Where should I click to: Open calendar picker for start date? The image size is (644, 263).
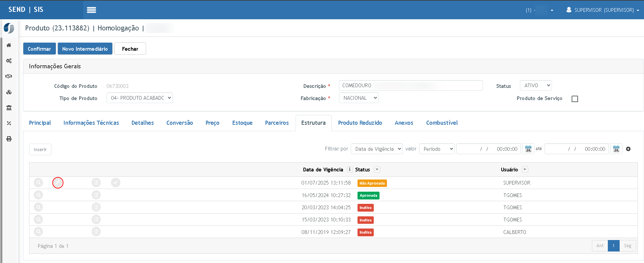click(528, 149)
